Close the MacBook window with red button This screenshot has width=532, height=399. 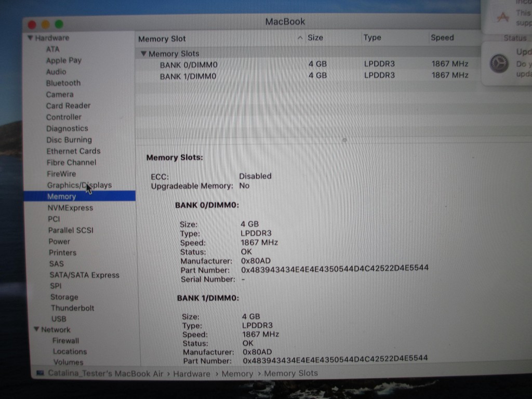(x=32, y=24)
